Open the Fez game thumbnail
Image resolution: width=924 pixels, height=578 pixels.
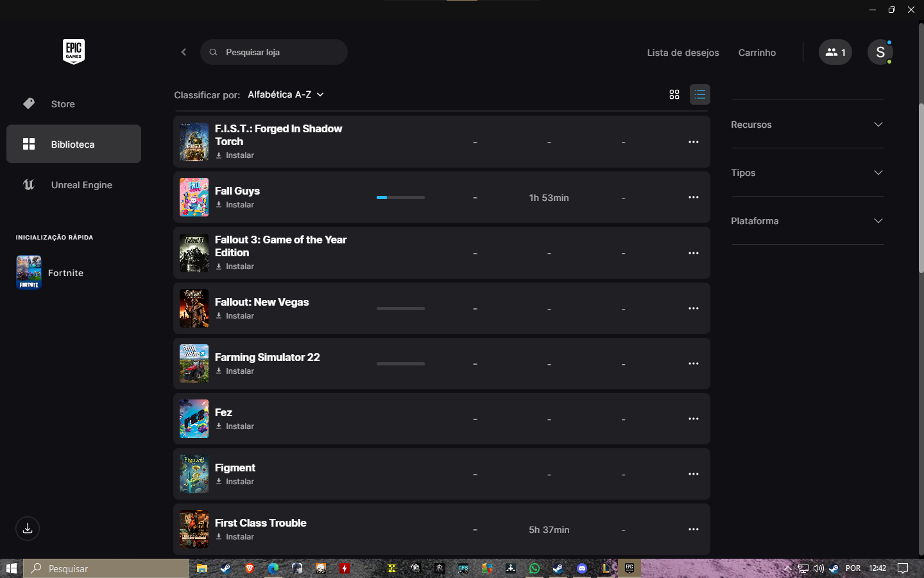point(194,419)
